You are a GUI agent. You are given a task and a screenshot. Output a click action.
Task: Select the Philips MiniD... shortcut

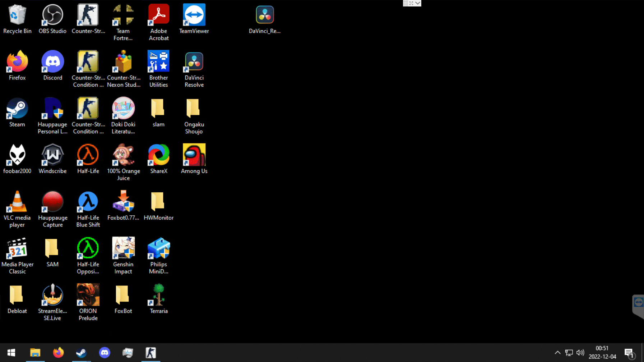pyautogui.click(x=159, y=256)
